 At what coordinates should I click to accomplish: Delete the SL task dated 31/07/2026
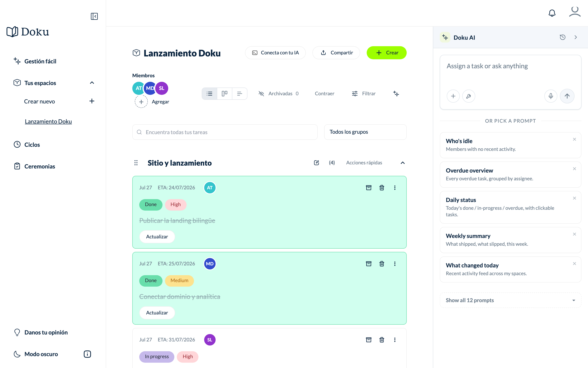[381, 340]
